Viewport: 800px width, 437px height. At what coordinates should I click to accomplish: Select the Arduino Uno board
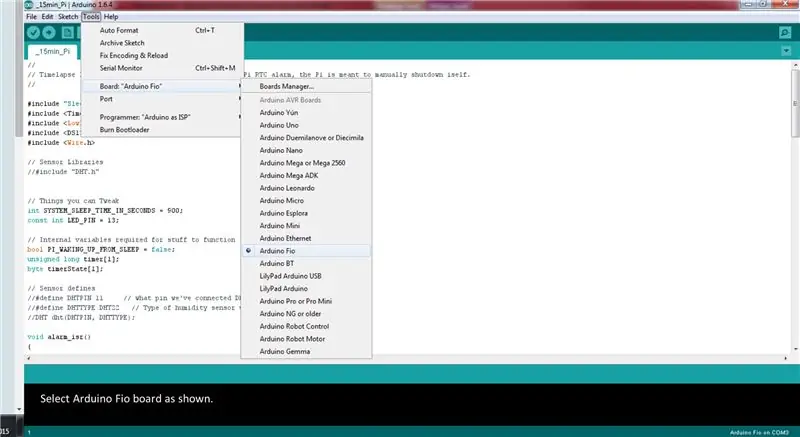(306, 125)
